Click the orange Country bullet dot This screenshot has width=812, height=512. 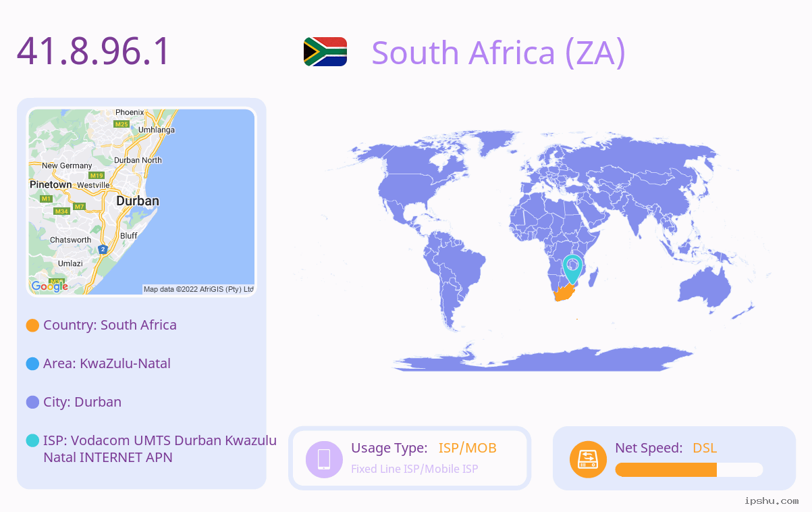pos(32,326)
